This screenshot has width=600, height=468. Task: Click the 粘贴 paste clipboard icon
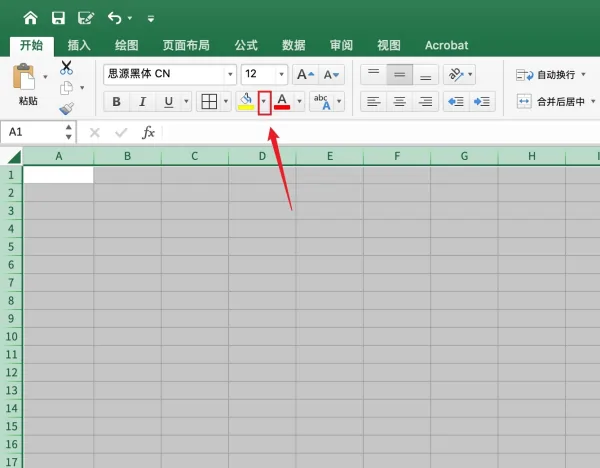[24, 77]
